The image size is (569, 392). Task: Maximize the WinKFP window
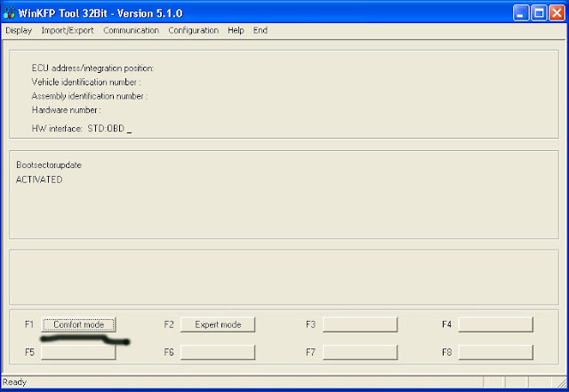coord(539,13)
